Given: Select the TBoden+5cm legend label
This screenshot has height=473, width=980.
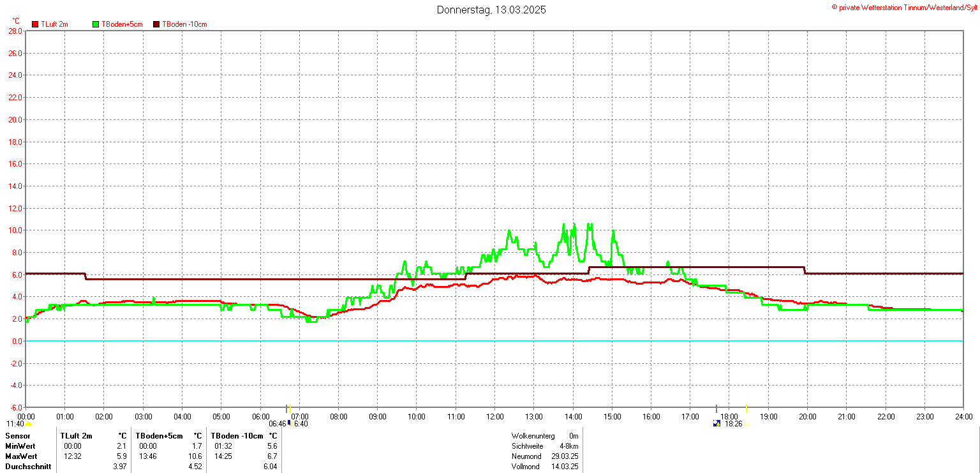Looking at the screenshot, I should (122, 24).
